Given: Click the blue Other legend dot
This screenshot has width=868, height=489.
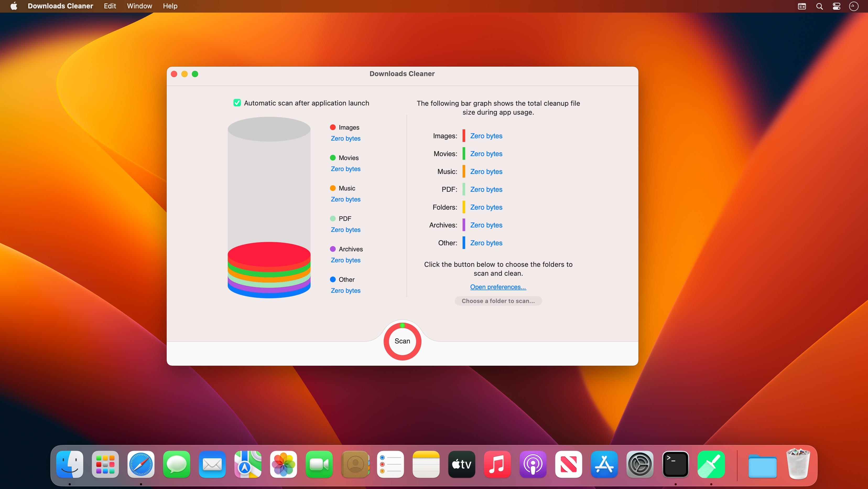Looking at the screenshot, I should [x=333, y=279].
